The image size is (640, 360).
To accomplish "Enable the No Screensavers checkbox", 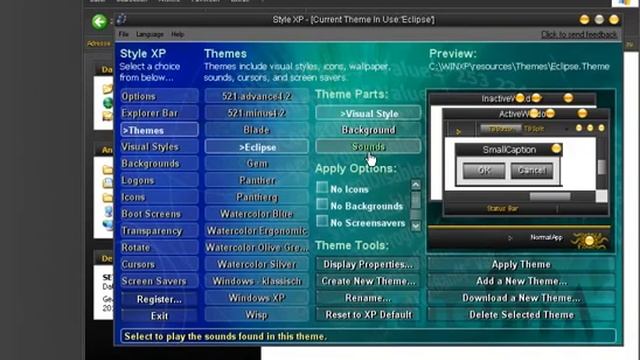I will pyautogui.click(x=322, y=221).
